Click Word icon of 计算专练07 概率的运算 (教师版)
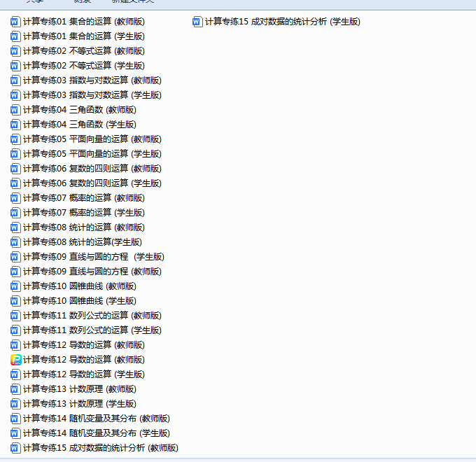Image resolution: width=476 pixels, height=462 pixels. point(16,198)
